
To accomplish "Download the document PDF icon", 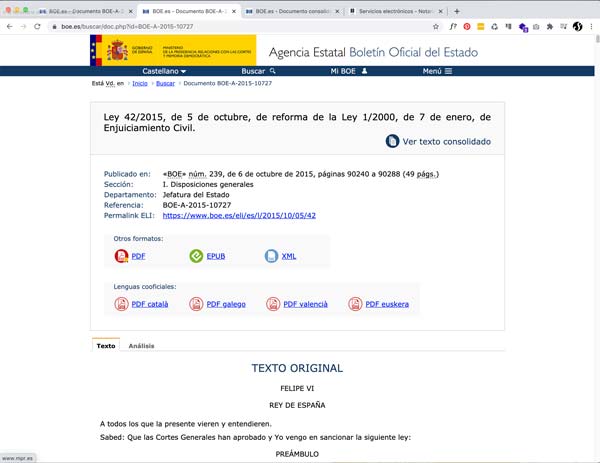I will click(x=122, y=257).
